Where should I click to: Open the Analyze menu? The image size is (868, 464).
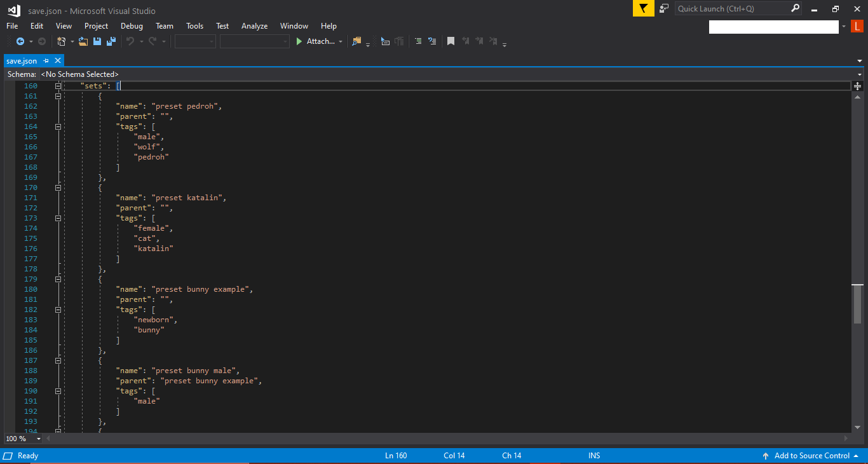[254, 26]
